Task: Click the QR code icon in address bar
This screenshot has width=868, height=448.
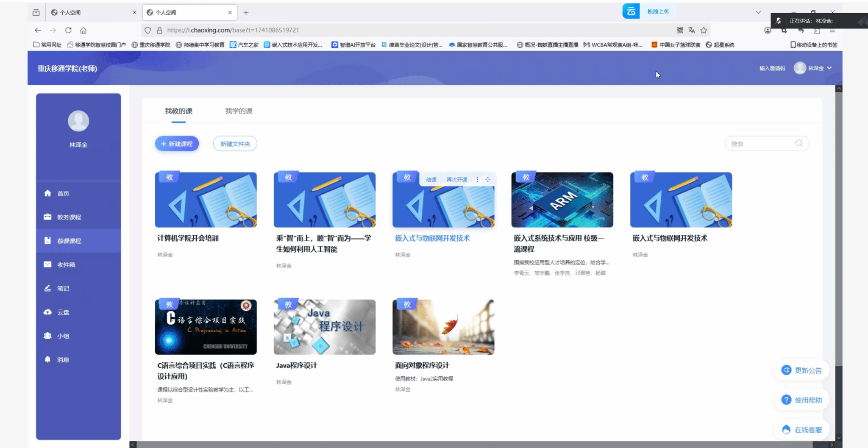Action: point(680,30)
